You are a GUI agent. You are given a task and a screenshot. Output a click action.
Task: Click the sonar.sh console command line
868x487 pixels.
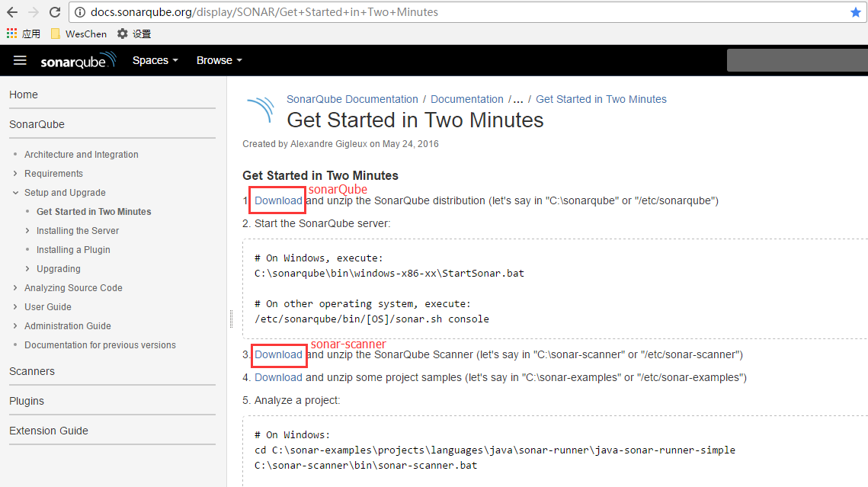coord(372,319)
